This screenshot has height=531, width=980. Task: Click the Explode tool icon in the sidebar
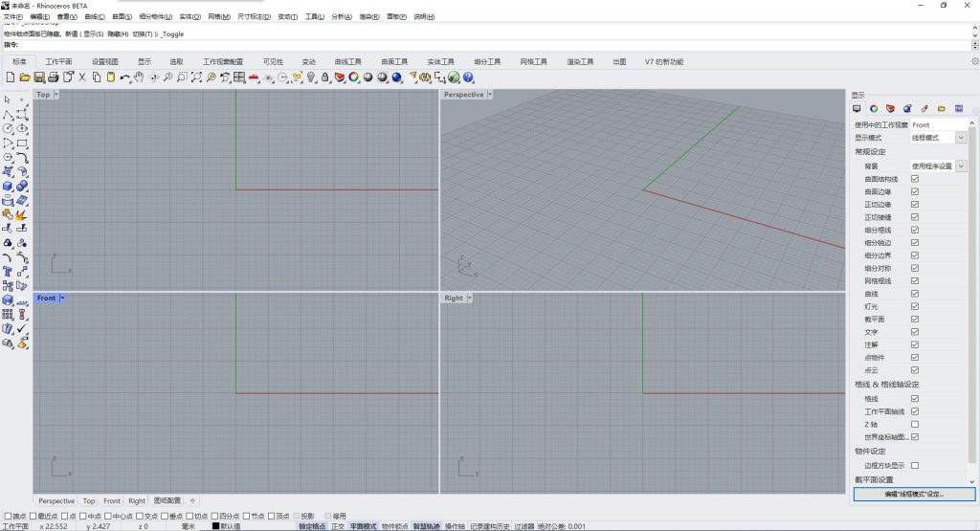click(x=21, y=215)
